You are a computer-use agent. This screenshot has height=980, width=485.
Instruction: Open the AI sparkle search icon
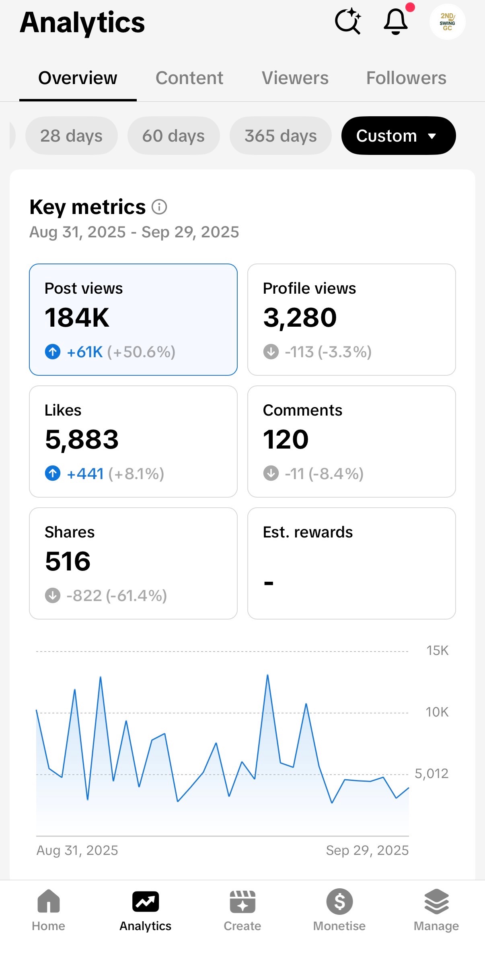click(348, 21)
